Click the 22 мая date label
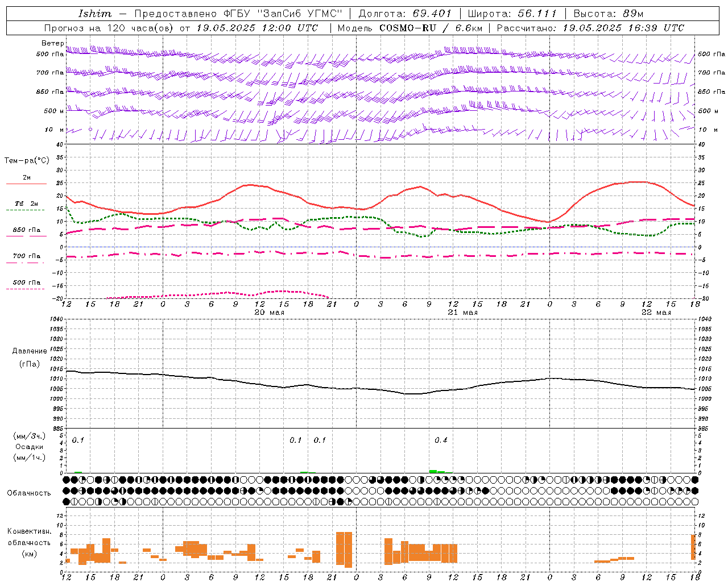728x582 pixels. pos(656,313)
